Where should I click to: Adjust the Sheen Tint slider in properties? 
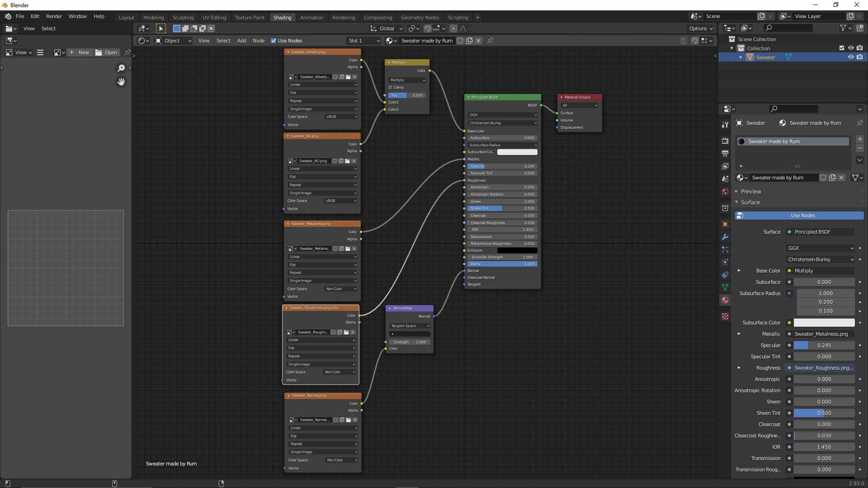click(824, 413)
